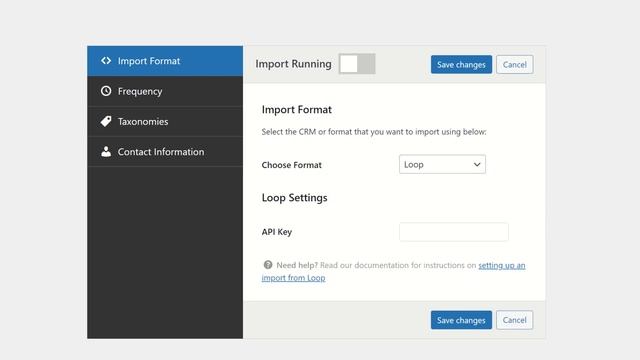Click the tag icon beside Taxonomies
Screen dimensions: 640x360
point(106,121)
